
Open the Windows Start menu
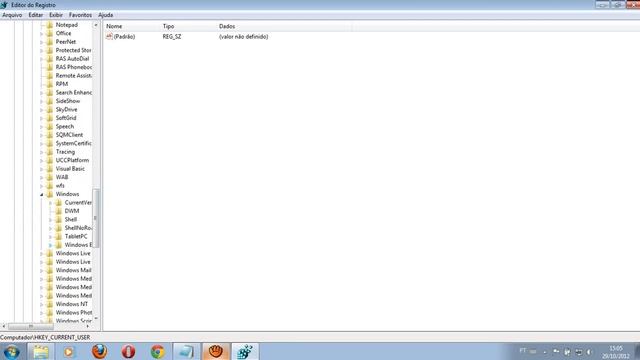point(11,352)
